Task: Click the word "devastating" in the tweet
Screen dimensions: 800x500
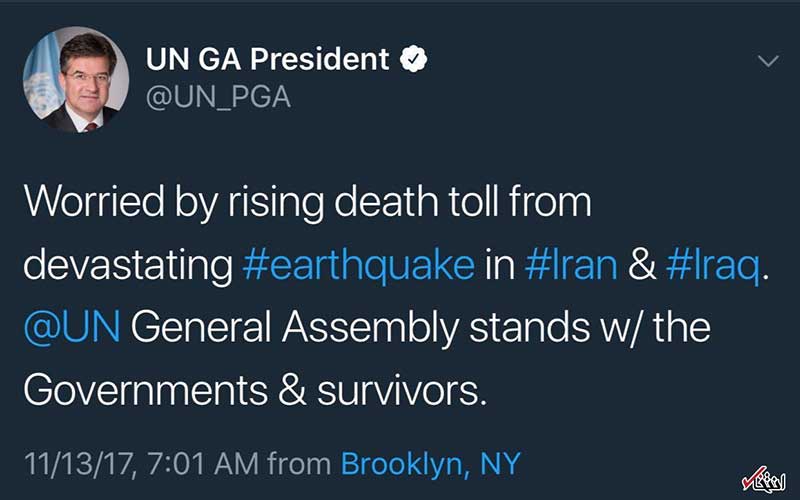Action: [x=127, y=265]
